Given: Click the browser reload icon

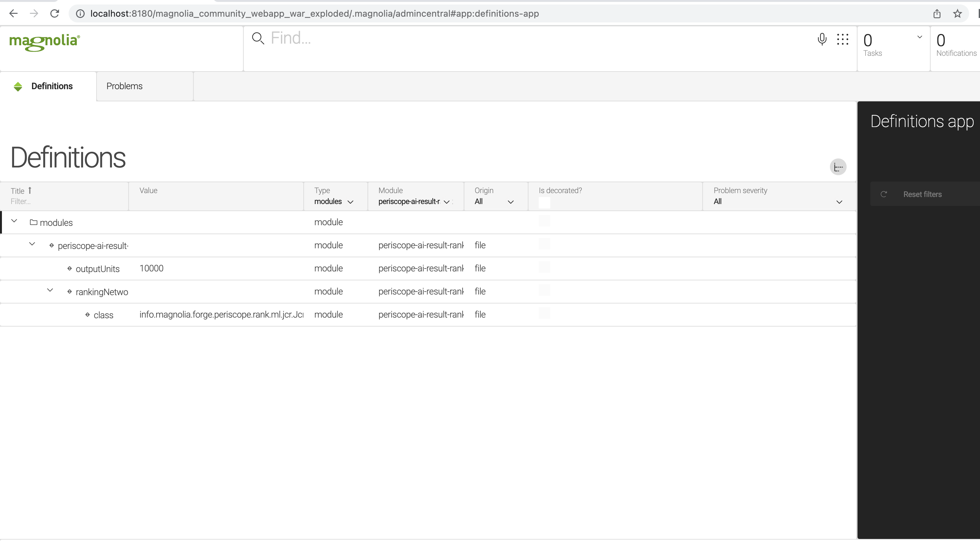Looking at the screenshot, I should [55, 14].
